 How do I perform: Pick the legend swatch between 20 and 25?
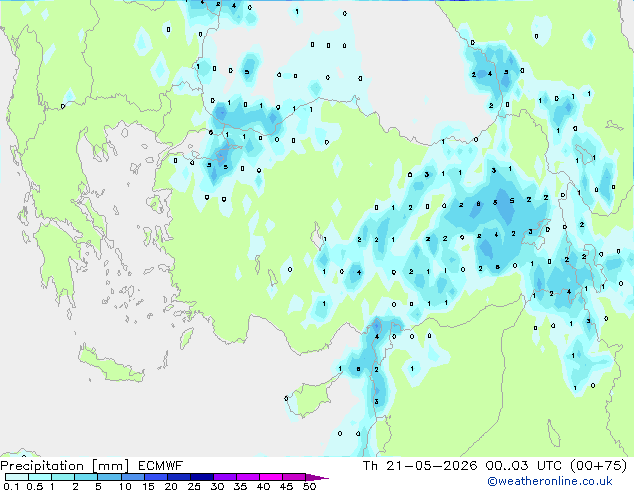(179, 477)
